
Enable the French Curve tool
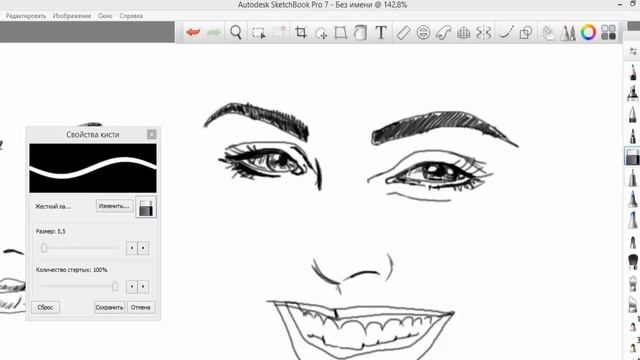click(x=443, y=32)
